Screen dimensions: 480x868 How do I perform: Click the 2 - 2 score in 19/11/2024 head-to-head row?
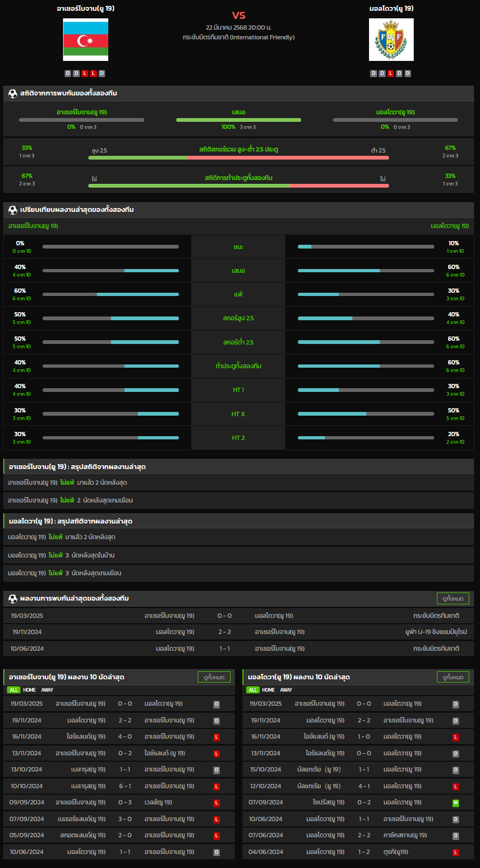[x=225, y=632]
